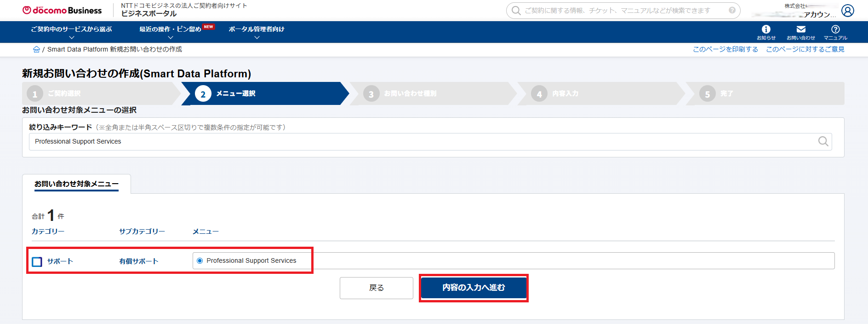The height and width of the screenshot is (324, 868).
Task: Click the keyword filter magnifier icon
Action: 823,141
